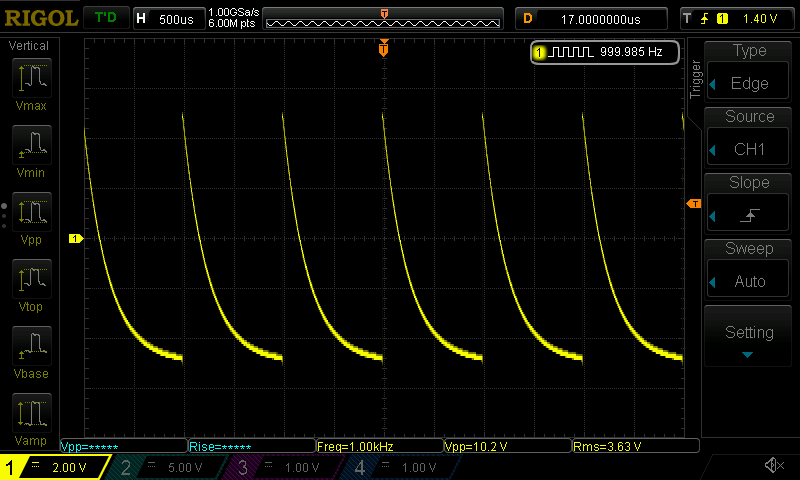The height and width of the screenshot is (480, 800).
Task: Click the frequency counter 999.985 Hz readout
Action: (x=631, y=52)
